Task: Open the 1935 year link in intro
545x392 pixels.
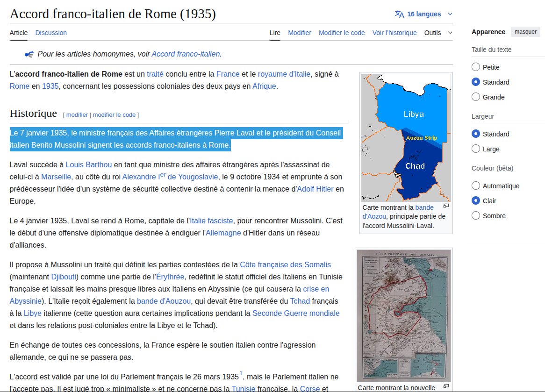Action: pyautogui.click(x=50, y=86)
